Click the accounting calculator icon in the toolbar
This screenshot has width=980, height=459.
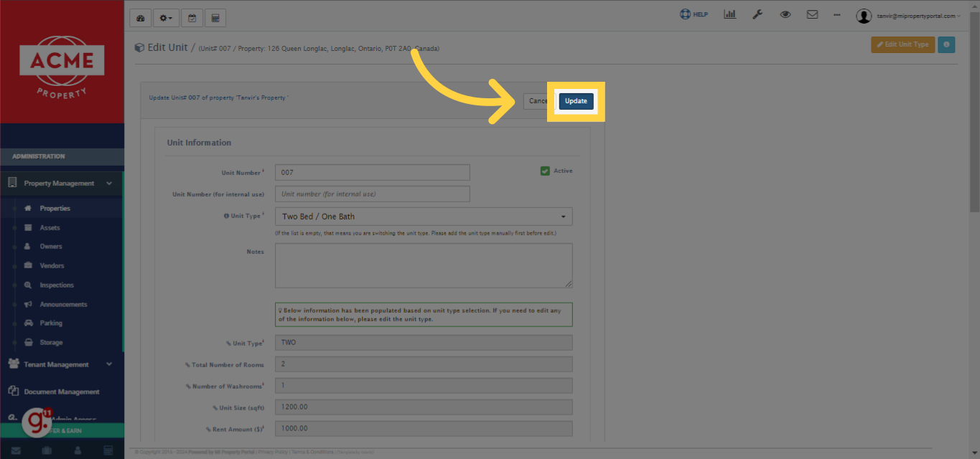click(x=215, y=17)
